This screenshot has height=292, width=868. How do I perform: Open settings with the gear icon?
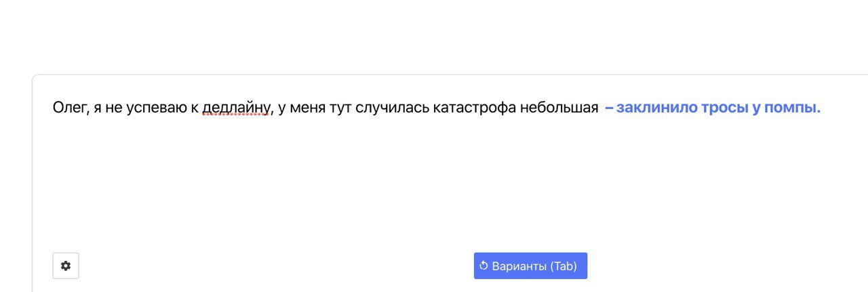(66, 266)
